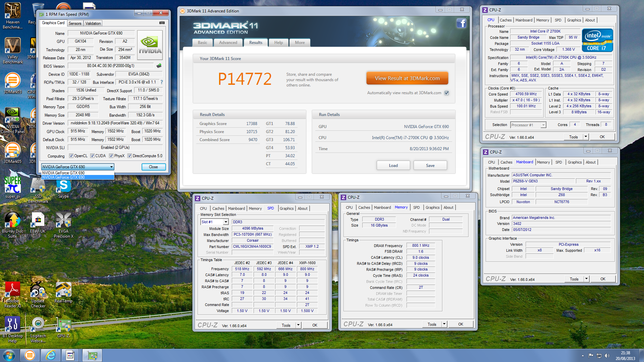Open Facebook icon in 3DMark 11

(x=462, y=23)
